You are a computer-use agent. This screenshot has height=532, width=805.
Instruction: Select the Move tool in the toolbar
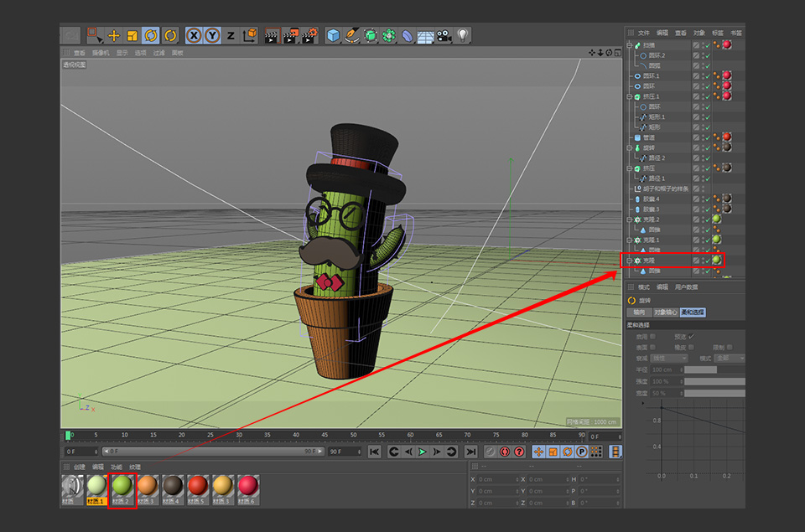[114, 35]
